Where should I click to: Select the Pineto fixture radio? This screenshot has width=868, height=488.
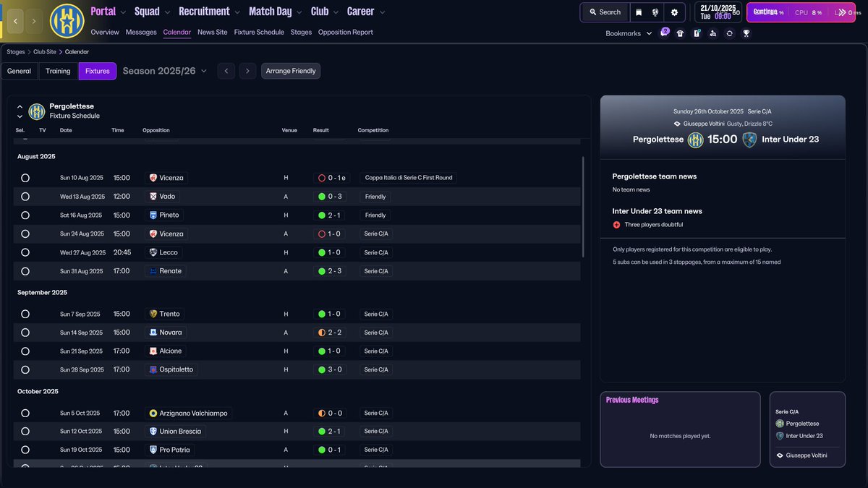click(25, 215)
